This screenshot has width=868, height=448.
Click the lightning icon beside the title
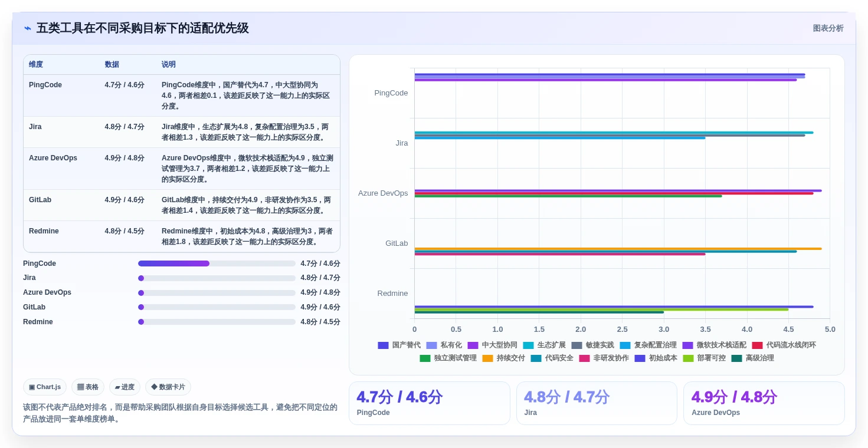pyautogui.click(x=28, y=28)
